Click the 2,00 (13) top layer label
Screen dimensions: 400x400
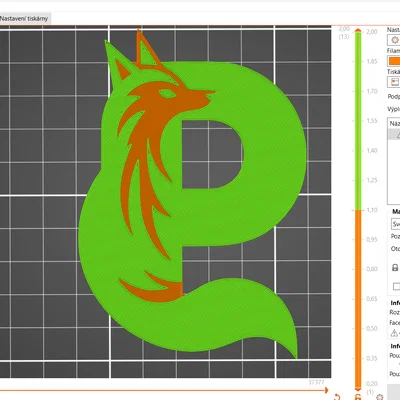tap(344, 32)
